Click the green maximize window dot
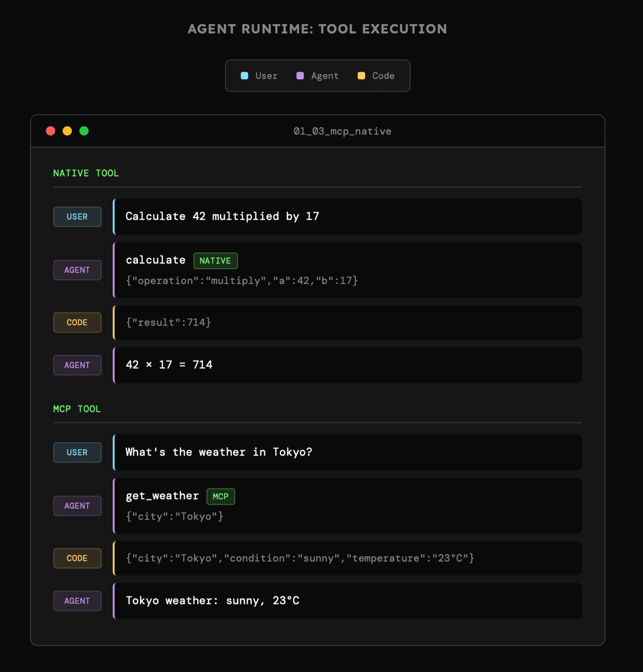Viewport: 643px width, 672px height. (84, 131)
